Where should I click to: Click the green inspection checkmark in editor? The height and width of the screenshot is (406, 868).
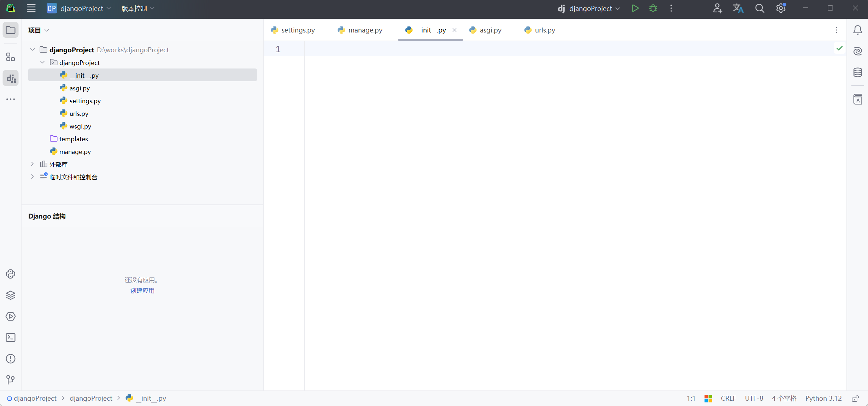(840, 48)
